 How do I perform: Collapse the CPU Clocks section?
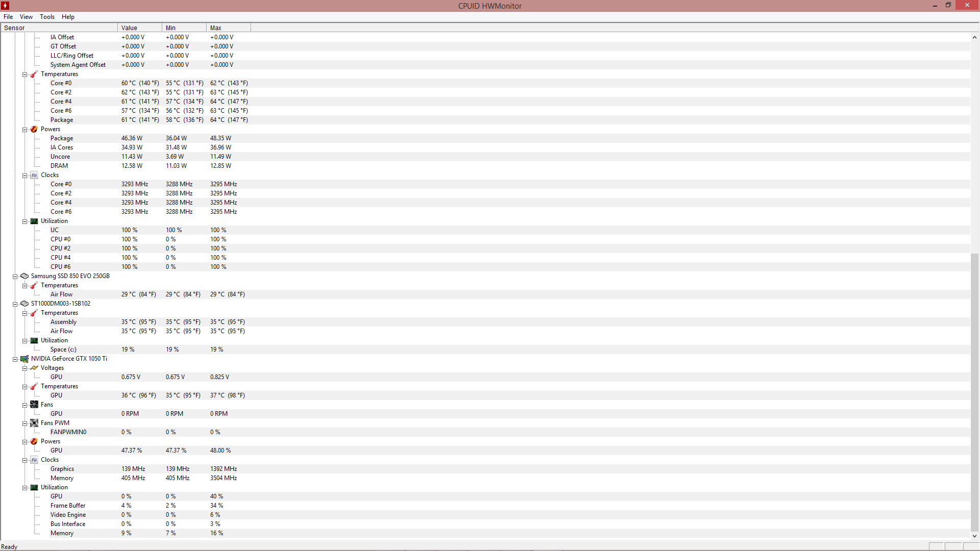pos(24,176)
